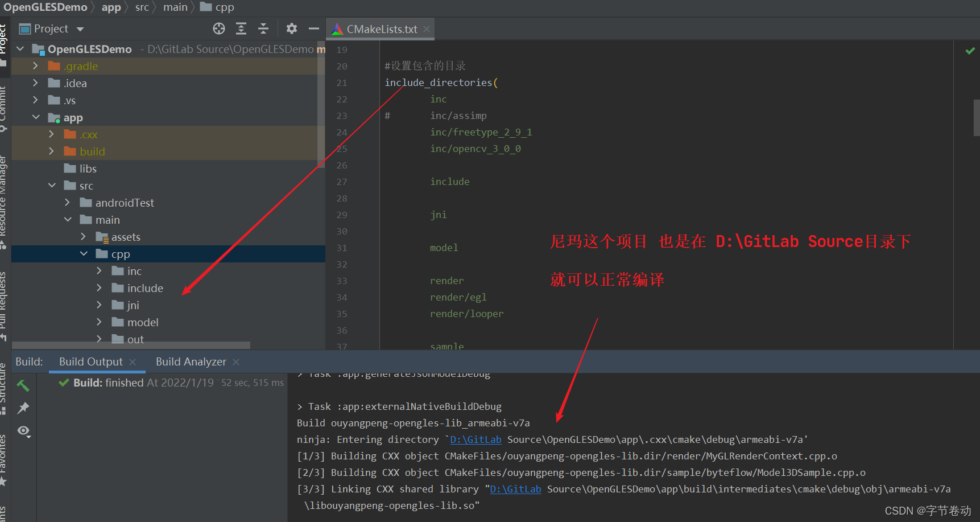Select the Build: finished result row
980x522 pixels.
(x=171, y=383)
